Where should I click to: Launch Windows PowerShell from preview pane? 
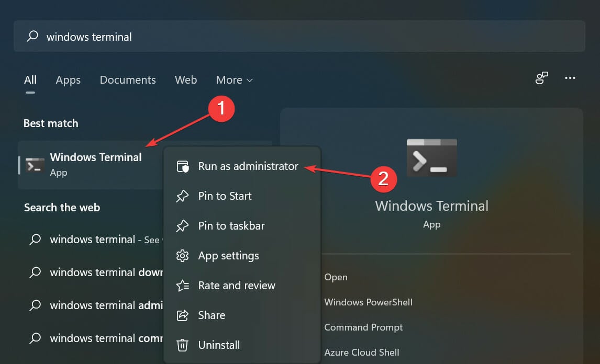(368, 302)
